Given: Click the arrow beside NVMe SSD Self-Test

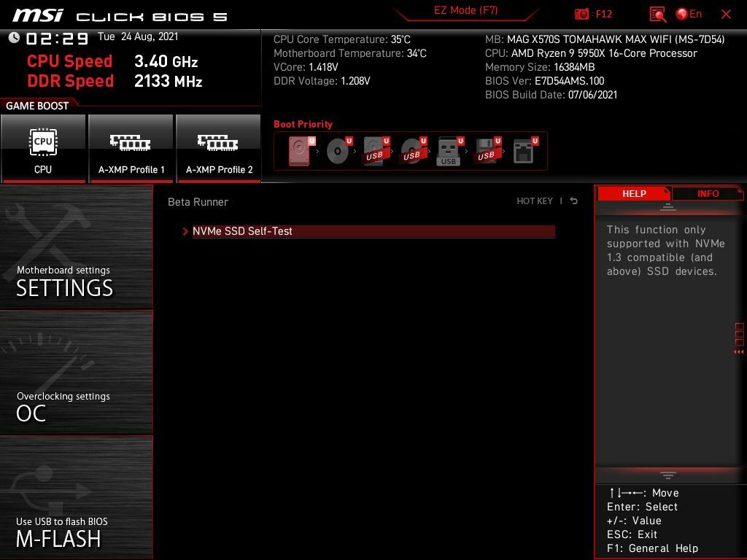Looking at the screenshot, I should (x=185, y=231).
